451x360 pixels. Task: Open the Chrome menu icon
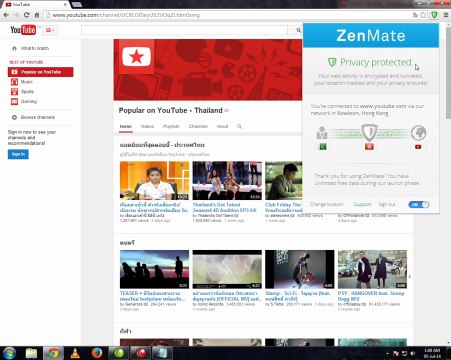click(446, 15)
